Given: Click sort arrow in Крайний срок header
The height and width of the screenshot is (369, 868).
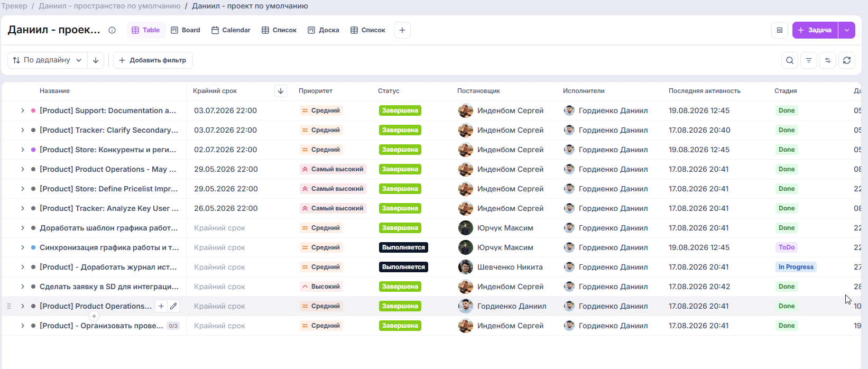Looking at the screenshot, I should (x=281, y=91).
